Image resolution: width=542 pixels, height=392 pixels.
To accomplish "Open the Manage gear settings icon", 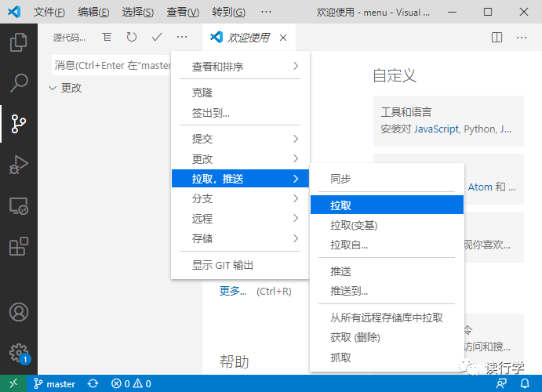I will 19,353.
